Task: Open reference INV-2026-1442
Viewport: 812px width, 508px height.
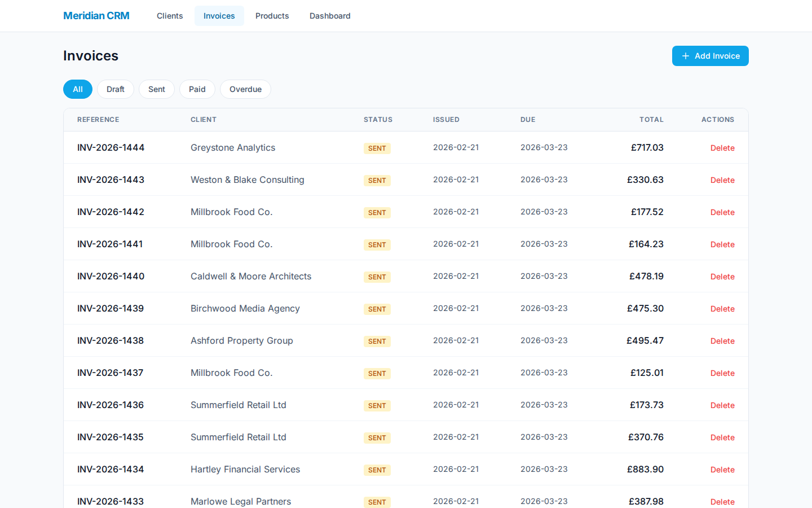Action: (111, 212)
